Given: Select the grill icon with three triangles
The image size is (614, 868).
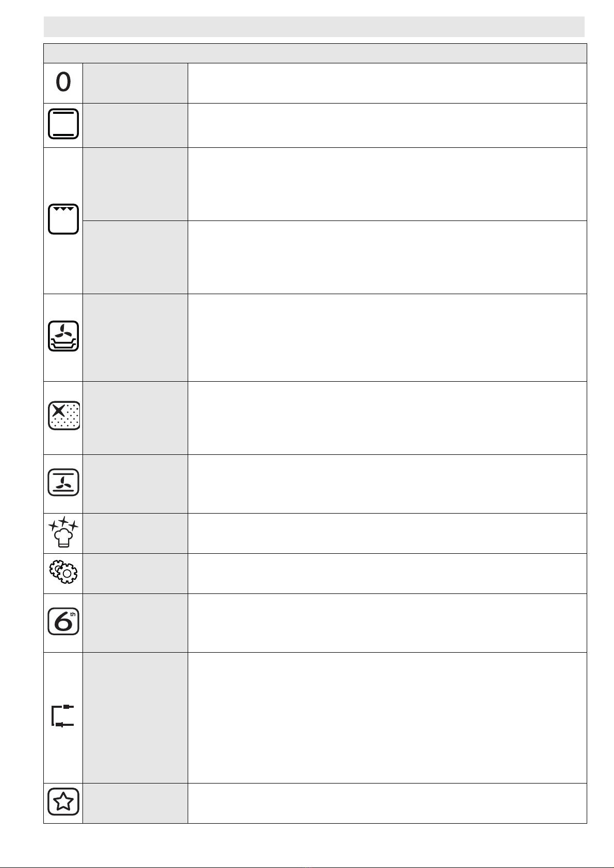Looking at the screenshot, I should click(63, 219).
